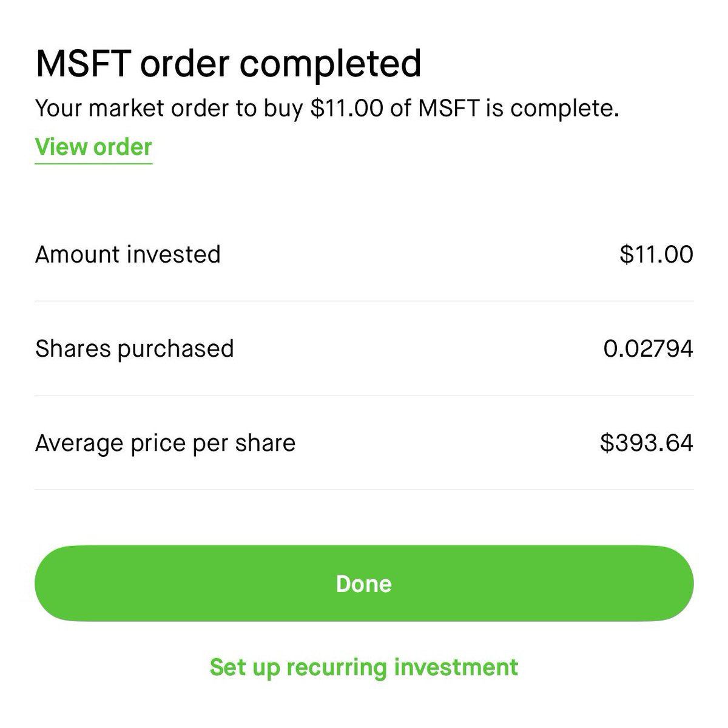Screen dimensions: 728x728
Task: Select the Shares purchased label
Action: [x=135, y=349]
